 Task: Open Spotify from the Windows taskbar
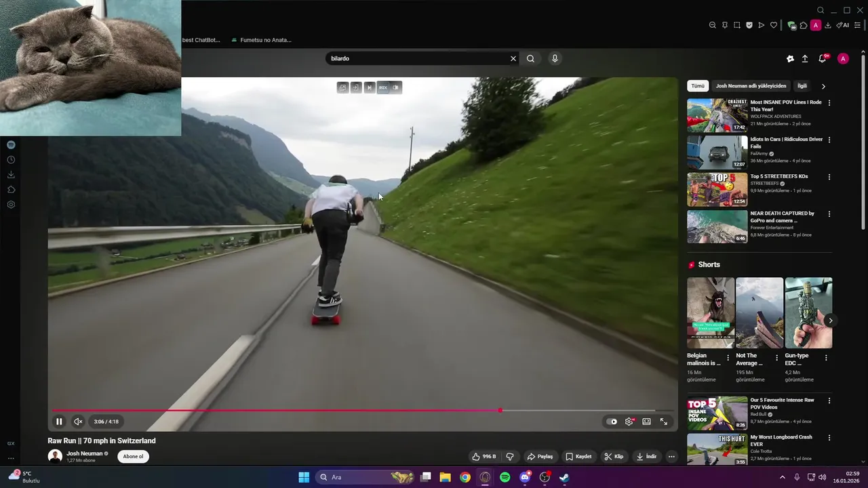(x=505, y=477)
